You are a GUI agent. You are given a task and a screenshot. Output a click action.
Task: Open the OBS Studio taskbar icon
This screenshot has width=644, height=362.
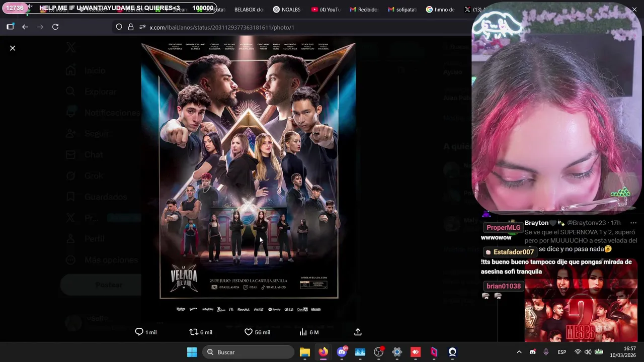(378, 352)
